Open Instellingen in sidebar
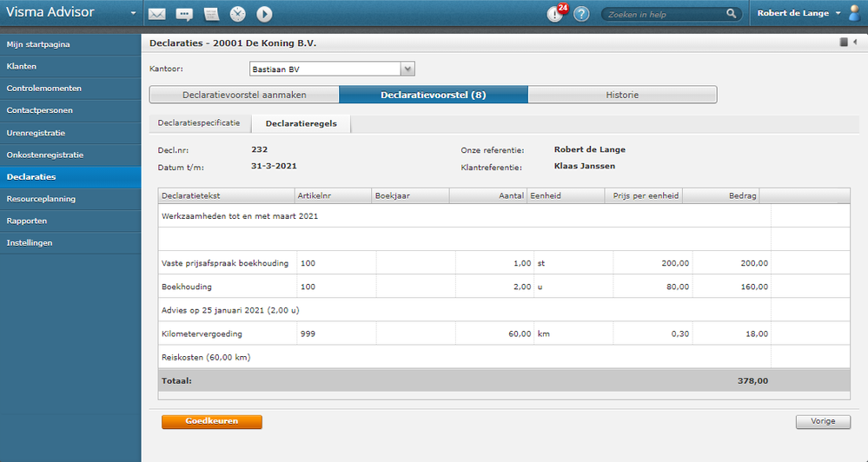 [70, 243]
